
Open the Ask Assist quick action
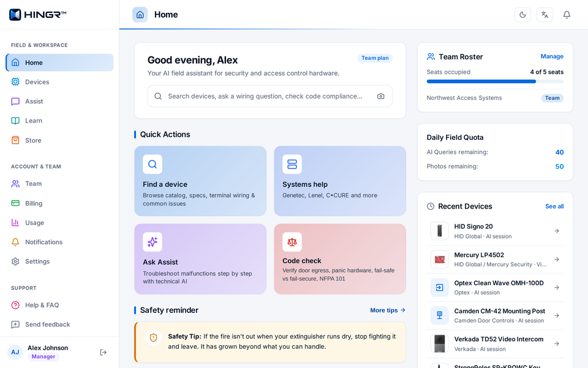click(x=200, y=259)
